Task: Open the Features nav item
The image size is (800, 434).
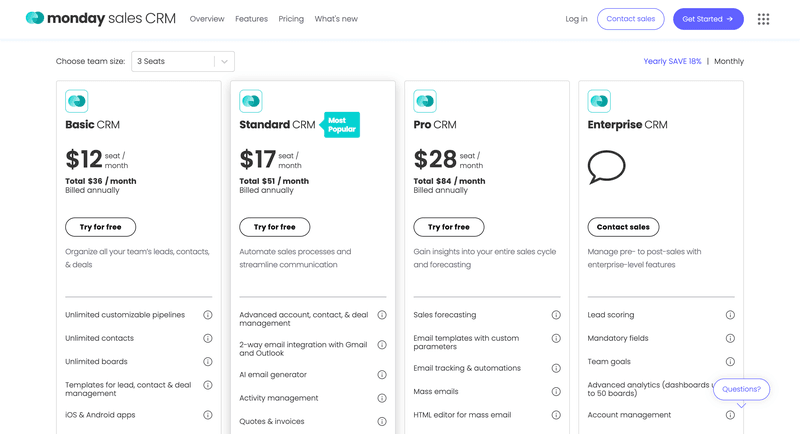Action: [251, 19]
